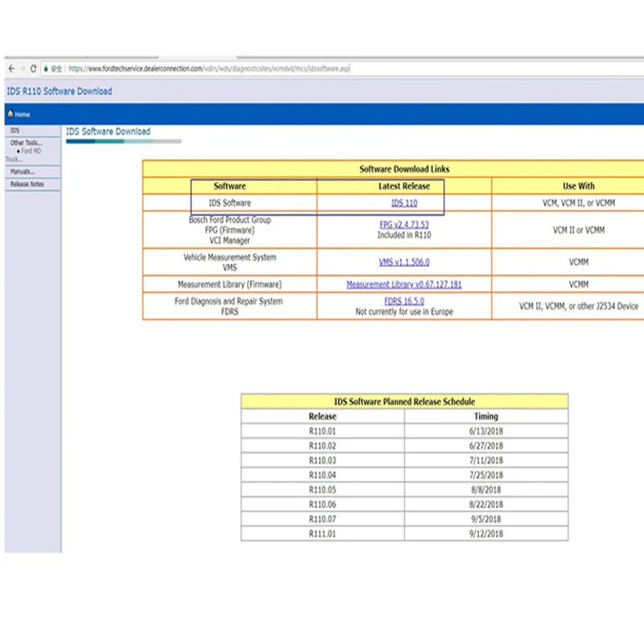Select IDS in the left sidebar
This screenshot has height=644, width=644.
pos(14,130)
